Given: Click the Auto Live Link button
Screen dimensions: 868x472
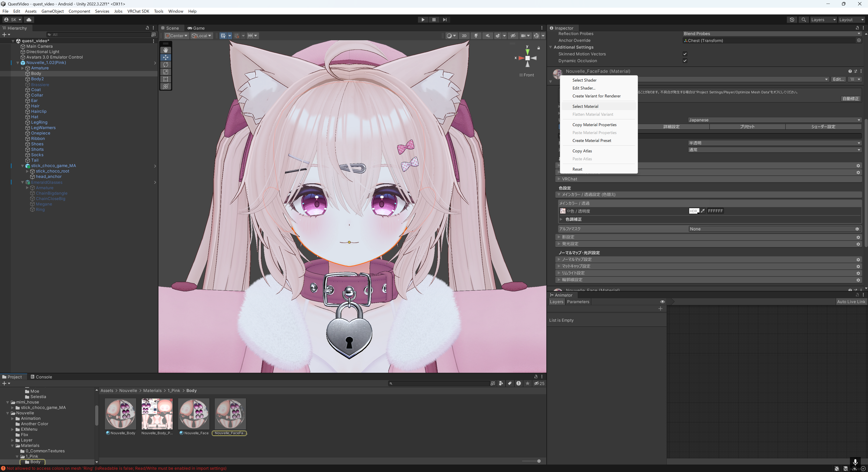Looking at the screenshot, I should tap(851, 302).
